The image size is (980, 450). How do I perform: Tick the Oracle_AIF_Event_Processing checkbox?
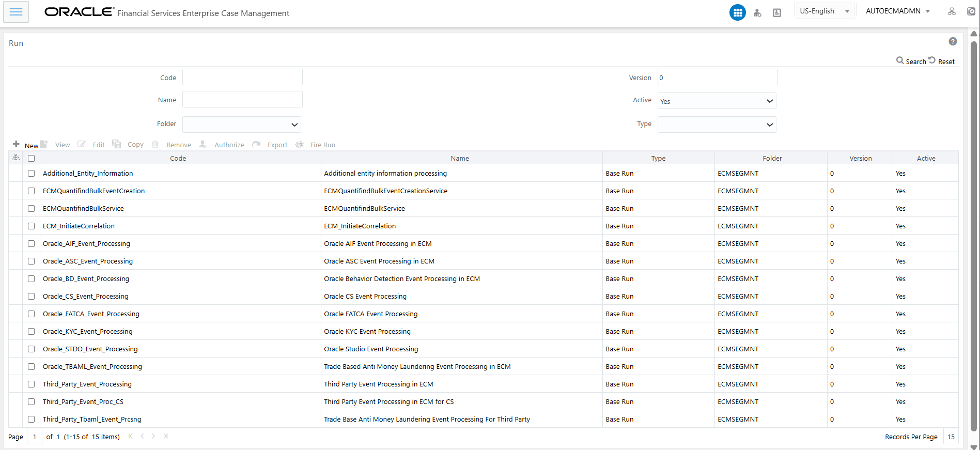[x=32, y=244]
